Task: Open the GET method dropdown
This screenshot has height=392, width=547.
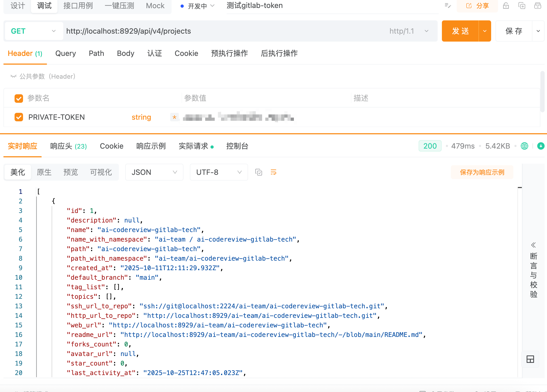Action: coord(34,31)
